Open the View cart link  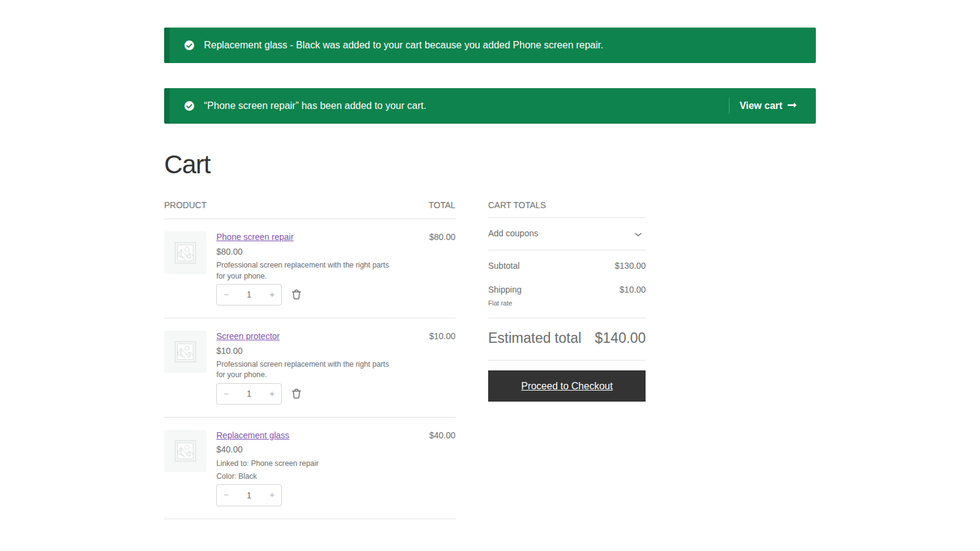point(767,106)
